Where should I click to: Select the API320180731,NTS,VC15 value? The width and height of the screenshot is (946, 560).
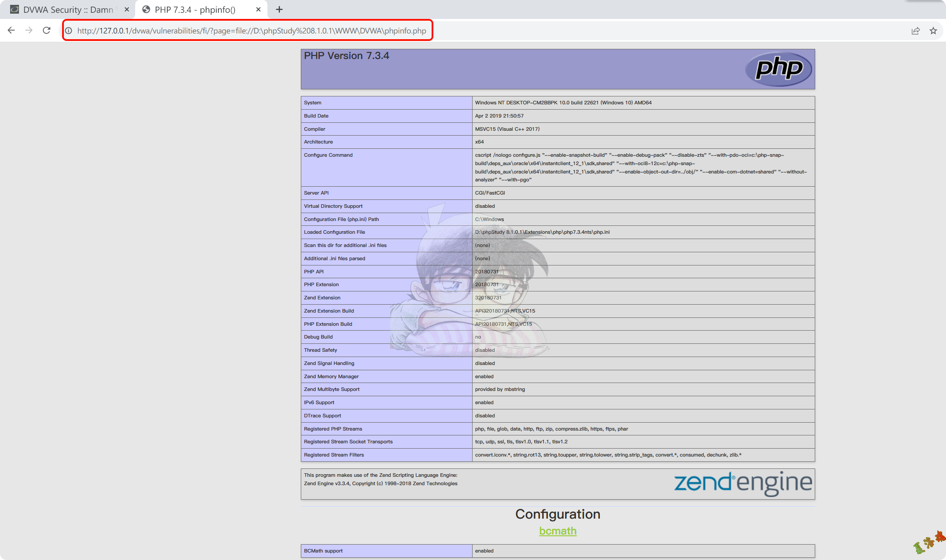tap(505, 311)
